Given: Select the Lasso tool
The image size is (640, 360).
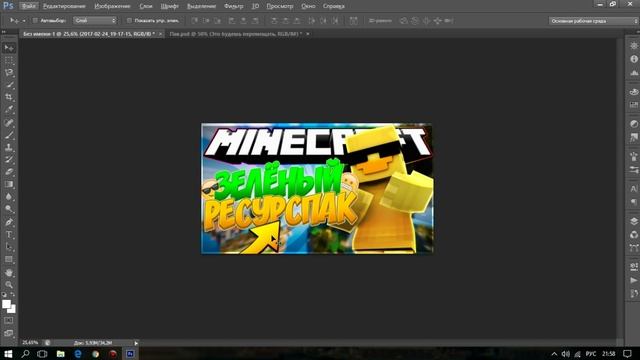Looking at the screenshot, I should coord(9,73).
